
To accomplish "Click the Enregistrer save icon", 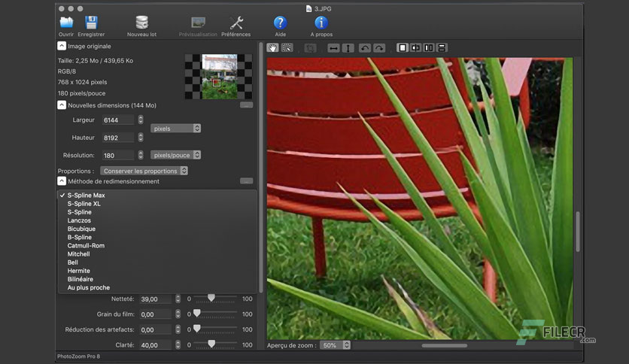I will (x=92, y=23).
